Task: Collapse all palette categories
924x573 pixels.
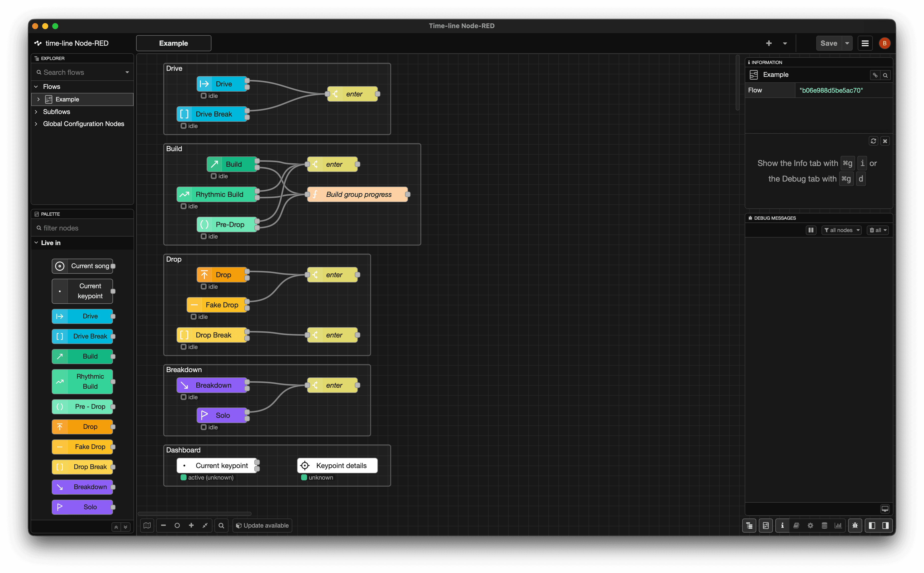Action: point(116,527)
